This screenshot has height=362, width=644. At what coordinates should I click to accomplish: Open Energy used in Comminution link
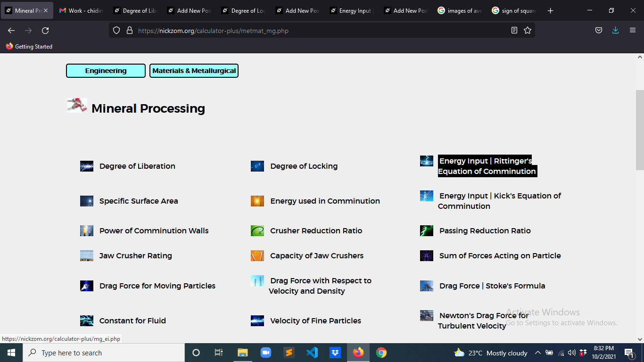(325, 201)
